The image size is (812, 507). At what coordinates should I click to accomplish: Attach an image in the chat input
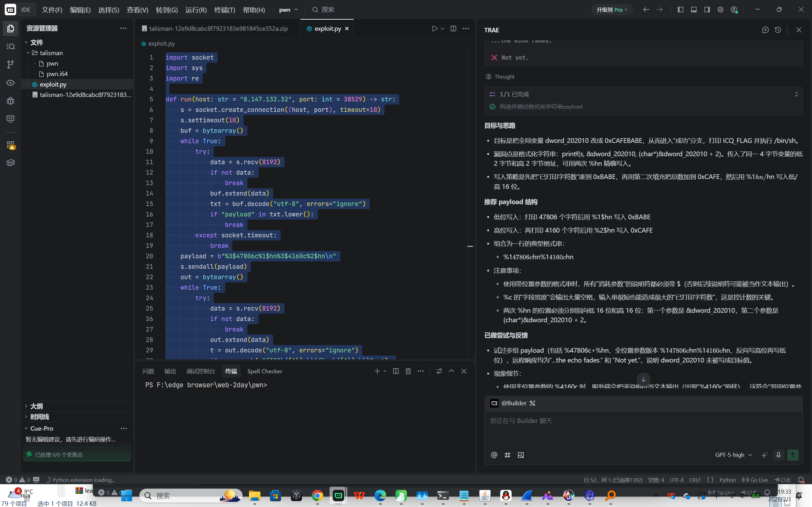pyautogui.click(x=521, y=455)
